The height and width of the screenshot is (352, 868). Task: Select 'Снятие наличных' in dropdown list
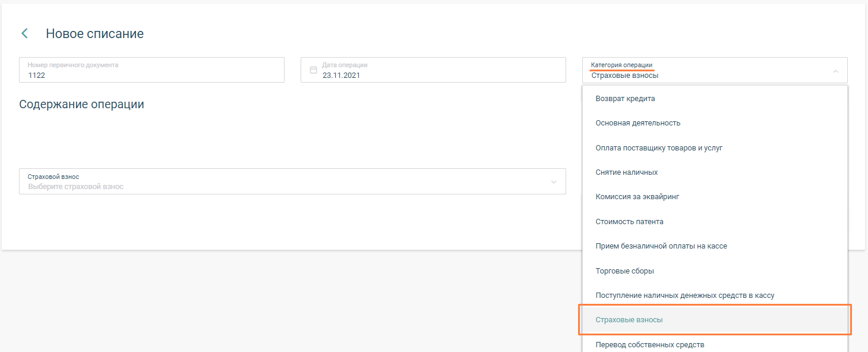point(715,172)
